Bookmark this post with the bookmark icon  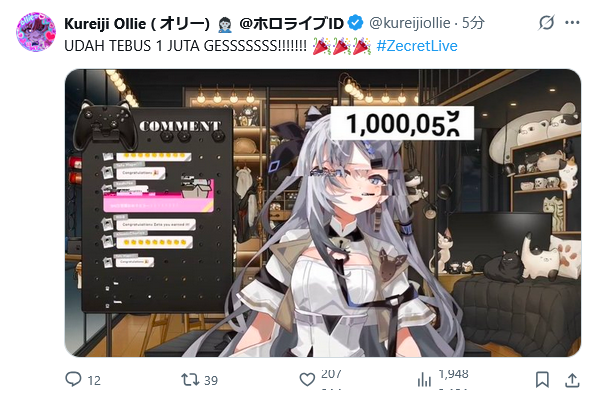click(x=542, y=379)
